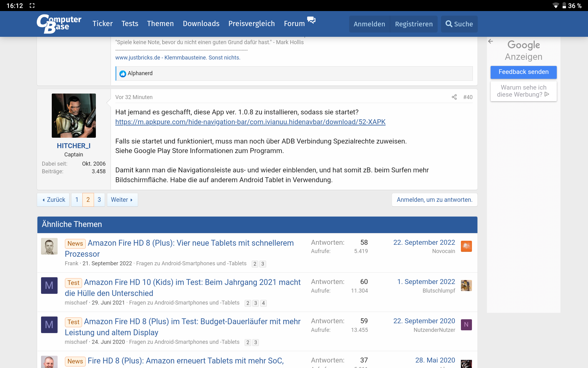Viewport: 588px width, 368px height.
Task: Open the Preisvergleich menu item
Action: tap(251, 24)
